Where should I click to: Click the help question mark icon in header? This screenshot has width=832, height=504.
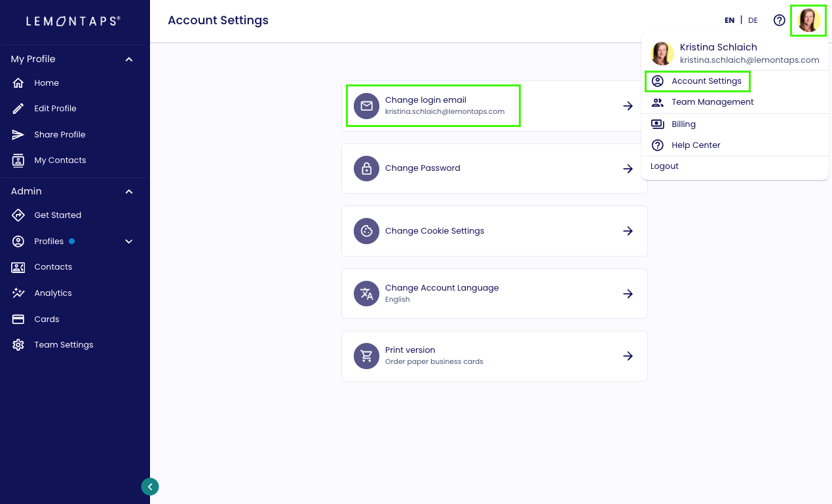779,20
